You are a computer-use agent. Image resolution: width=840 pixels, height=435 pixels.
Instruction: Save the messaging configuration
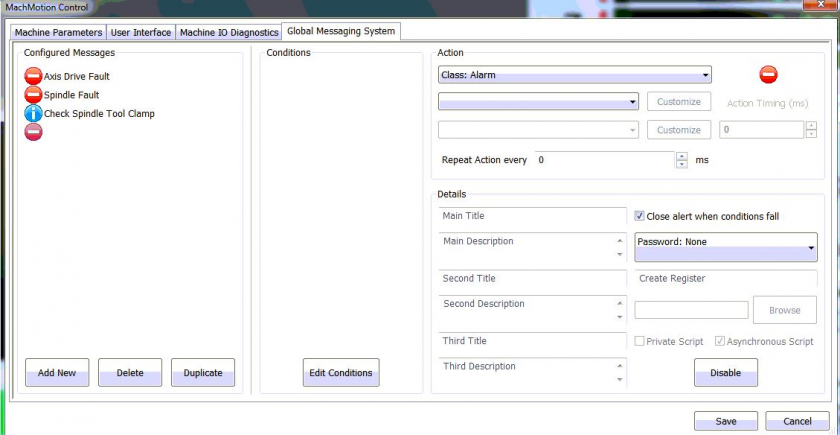726,421
